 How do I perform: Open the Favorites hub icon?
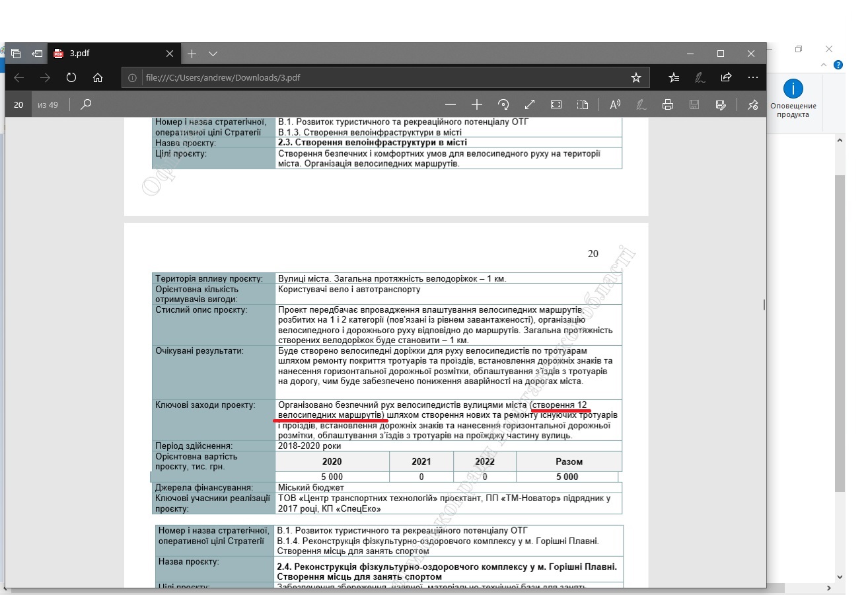pyautogui.click(x=674, y=77)
